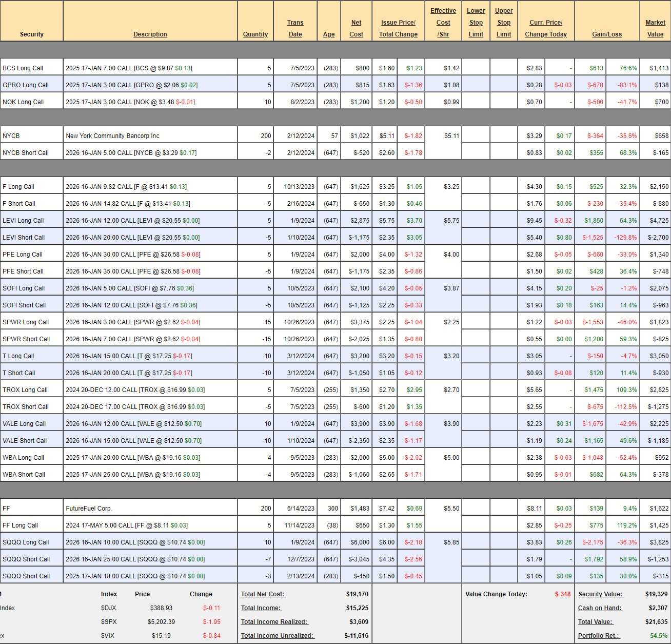The image size is (671, 644).
Task: Click the SQQQ Long Call market value
Action: [x=659, y=542]
